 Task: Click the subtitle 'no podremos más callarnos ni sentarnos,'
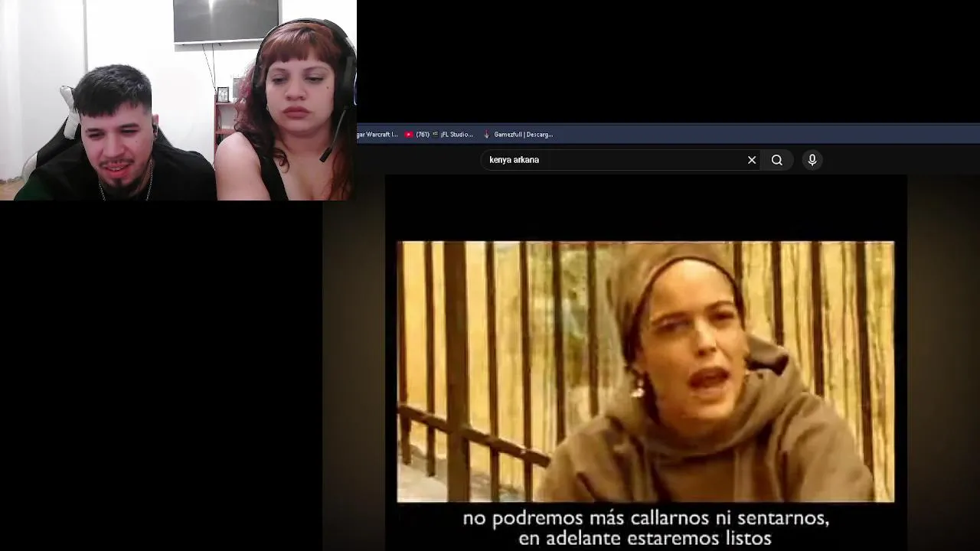pyautogui.click(x=646, y=518)
